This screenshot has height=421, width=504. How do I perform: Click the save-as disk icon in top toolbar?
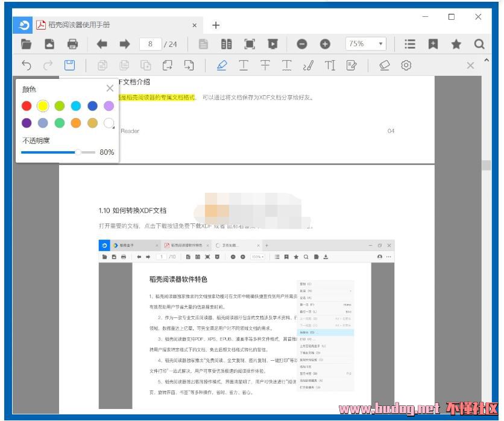pos(49,44)
